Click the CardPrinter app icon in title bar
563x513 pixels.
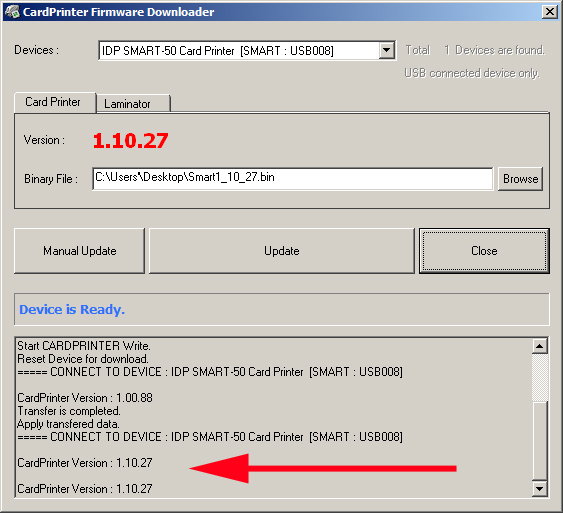click(x=12, y=11)
